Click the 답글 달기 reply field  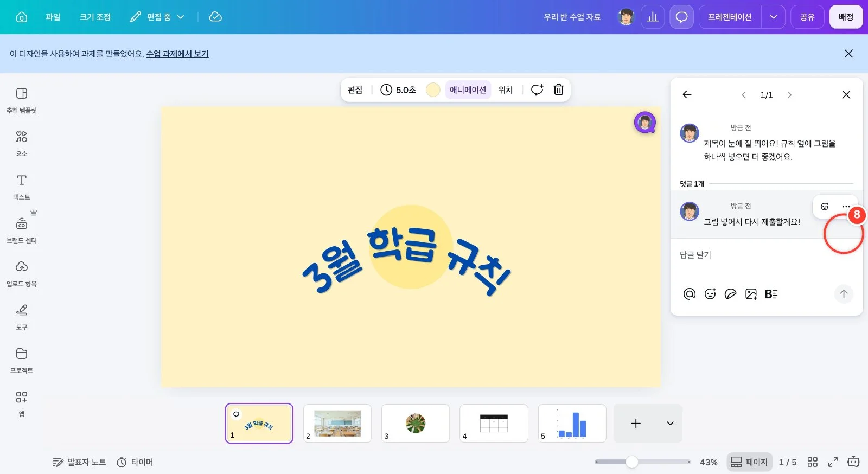766,255
